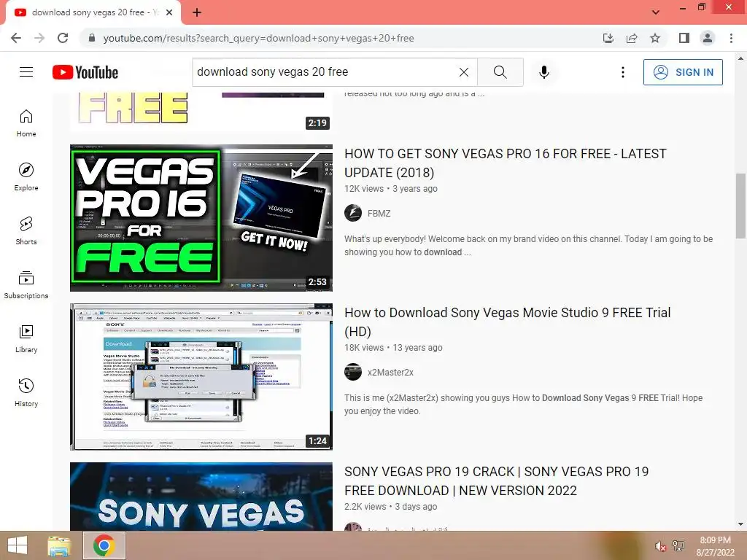Start voice search with microphone
This screenshot has height=560, width=747.
point(544,72)
